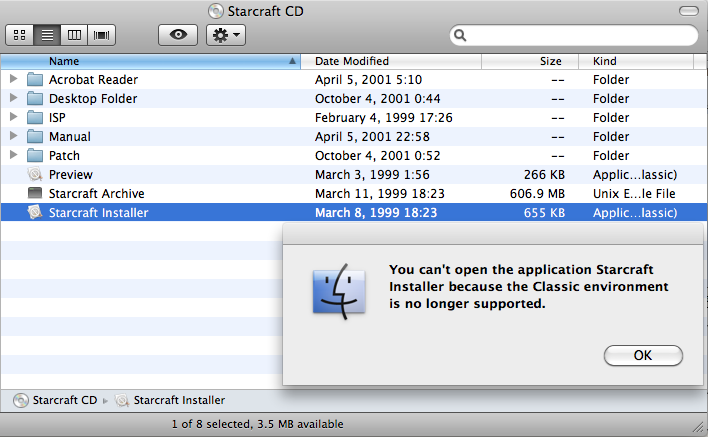Select the Patch folder icon
The width and height of the screenshot is (708, 437).
coord(35,155)
